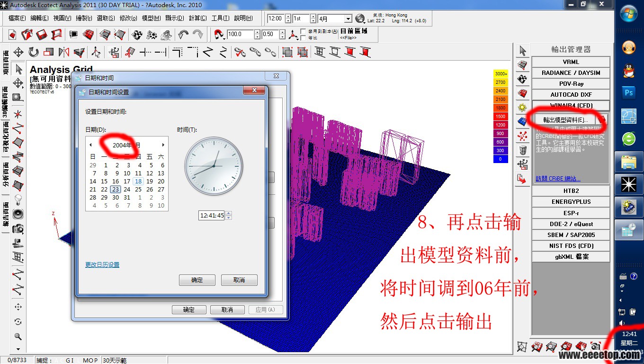Click Windows Start orb
Viewport: 644px width, 364px height.
629,13
